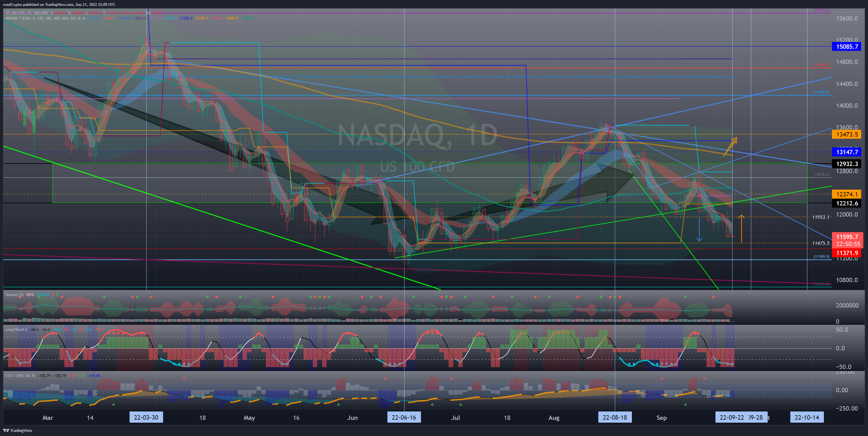Click the blue down arrow near 11475.5 level
Image resolution: width=868 pixels, height=436 pixels.
click(x=699, y=230)
